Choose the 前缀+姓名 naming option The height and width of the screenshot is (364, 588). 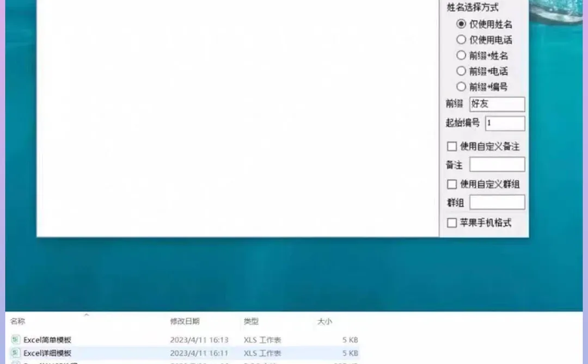[461, 55]
